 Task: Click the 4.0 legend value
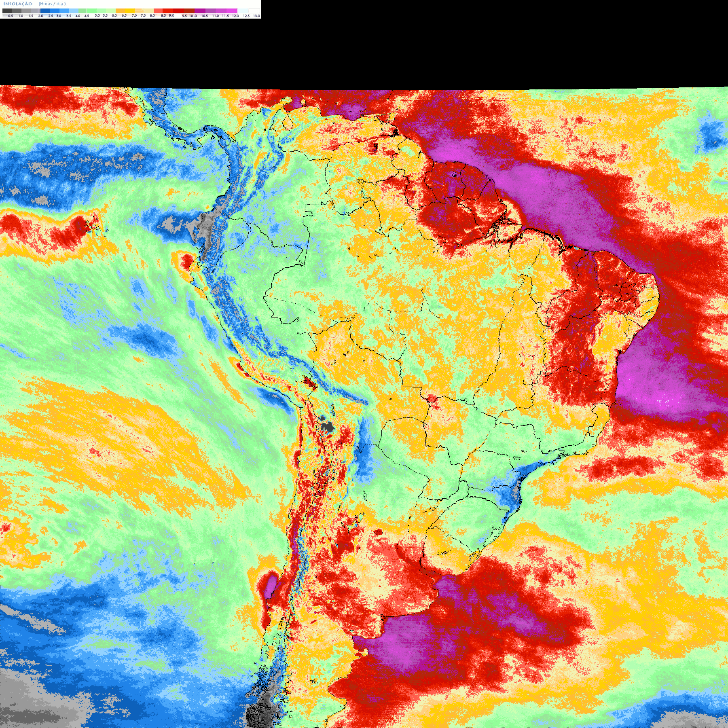78,16
